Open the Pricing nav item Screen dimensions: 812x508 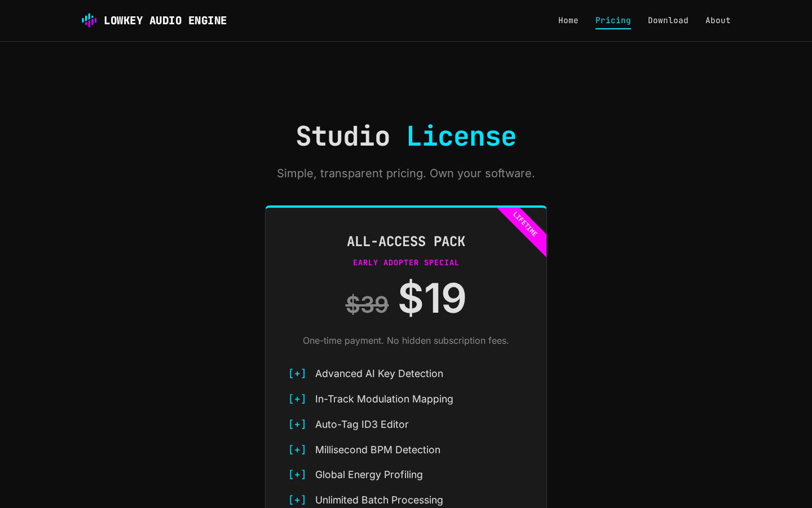(613, 20)
